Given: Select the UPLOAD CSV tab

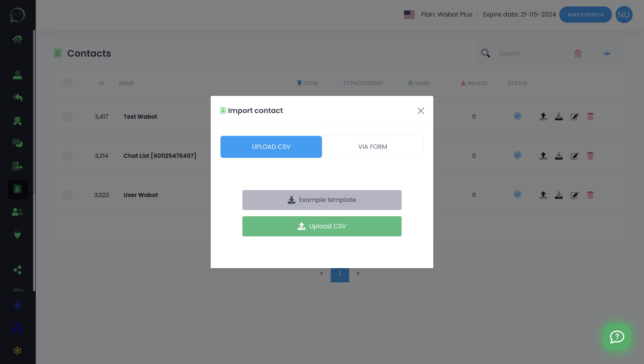Looking at the screenshot, I should [x=271, y=147].
